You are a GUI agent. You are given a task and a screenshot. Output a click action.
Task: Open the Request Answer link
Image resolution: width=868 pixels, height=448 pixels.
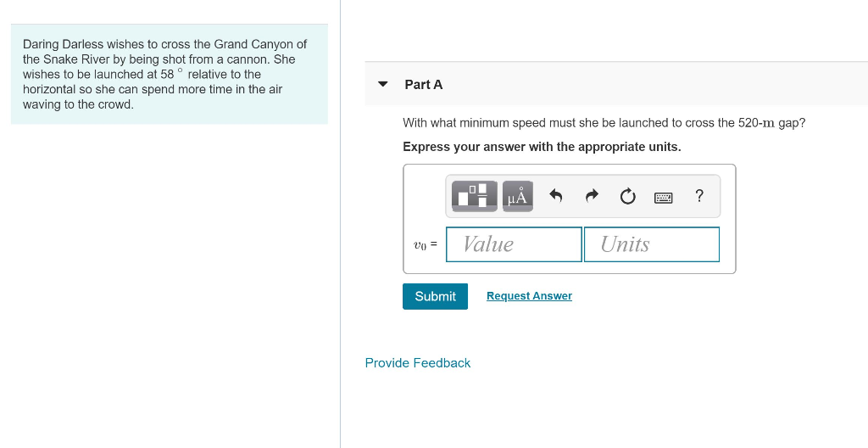[x=529, y=296]
